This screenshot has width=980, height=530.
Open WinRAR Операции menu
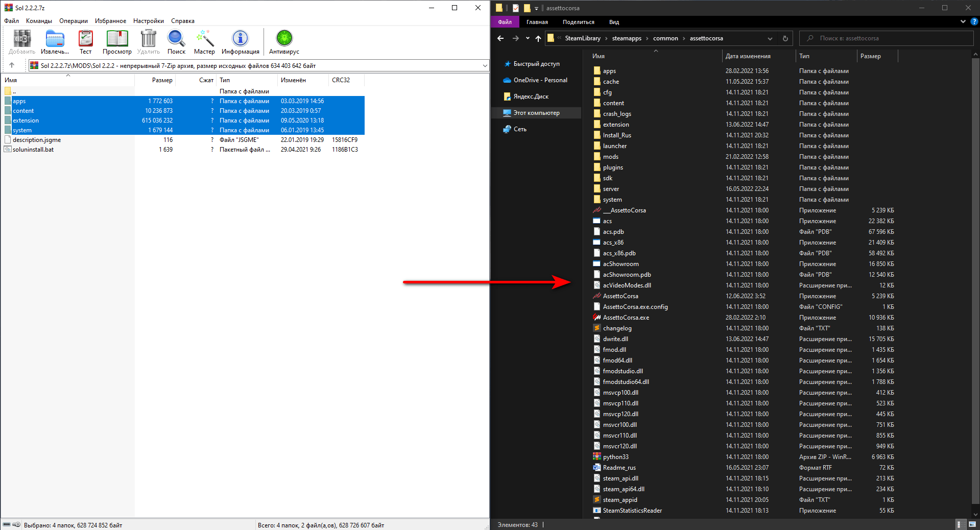tap(74, 21)
